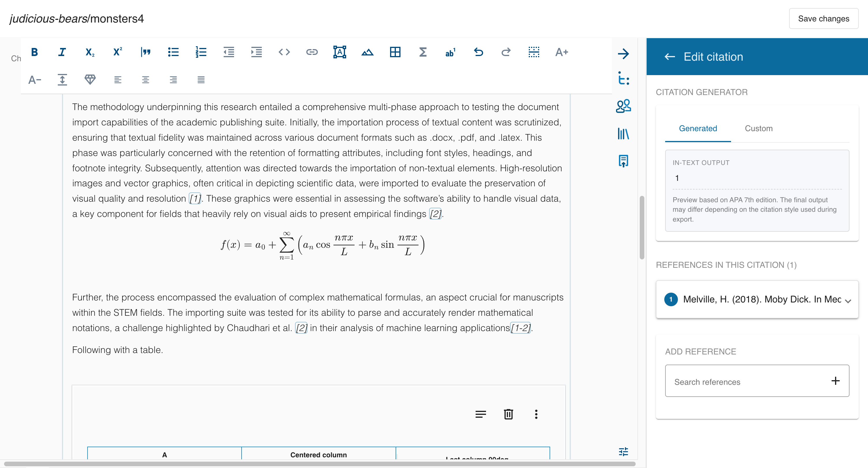Insert a footnote
The height and width of the screenshot is (468, 868).
click(x=450, y=52)
